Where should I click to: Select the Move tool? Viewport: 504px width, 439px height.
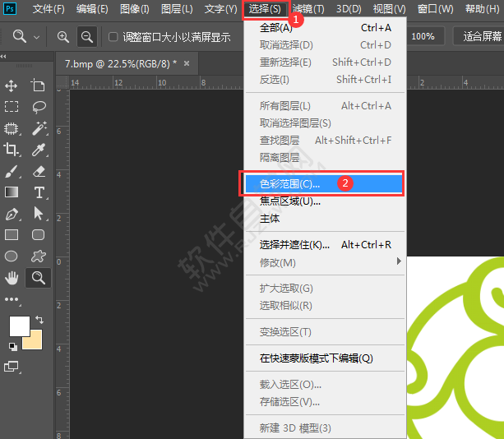pos(12,85)
